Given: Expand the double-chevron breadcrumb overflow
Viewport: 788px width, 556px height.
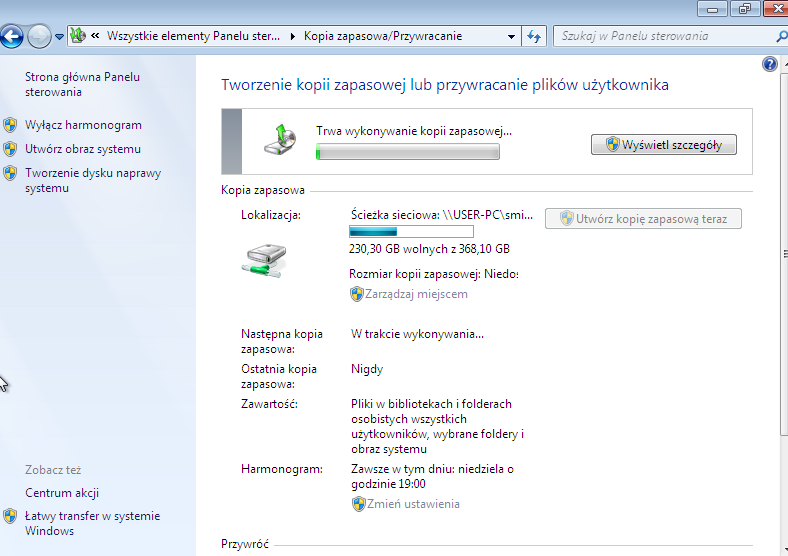Looking at the screenshot, I should 95,36.
